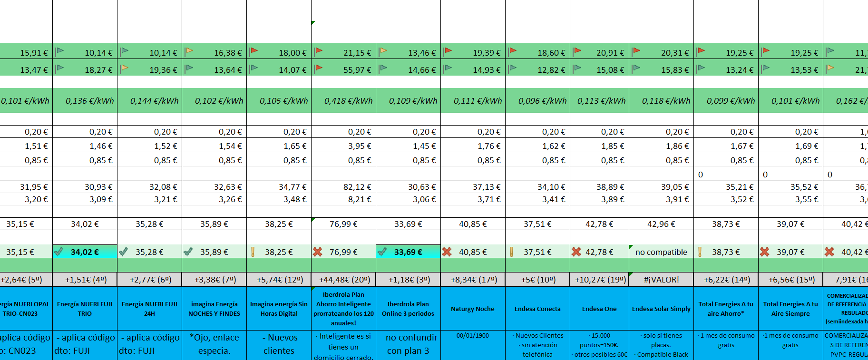Click the Endesa One header cell
Screen dimensions: 868x360
(x=600, y=309)
